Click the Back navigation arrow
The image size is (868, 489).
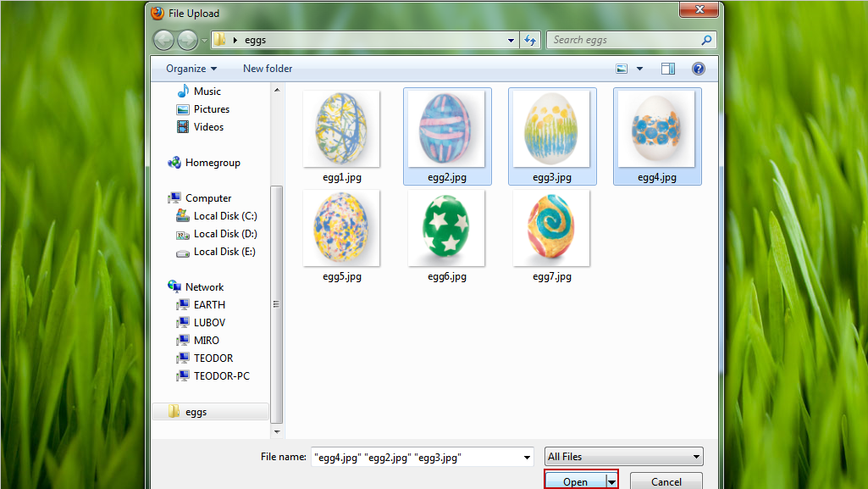point(163,40)
